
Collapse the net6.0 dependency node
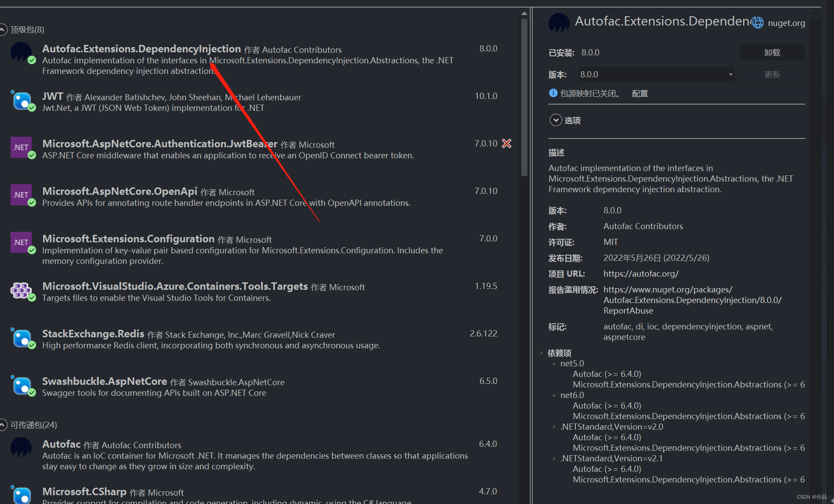pyautogui.click(x=554, y=395)
